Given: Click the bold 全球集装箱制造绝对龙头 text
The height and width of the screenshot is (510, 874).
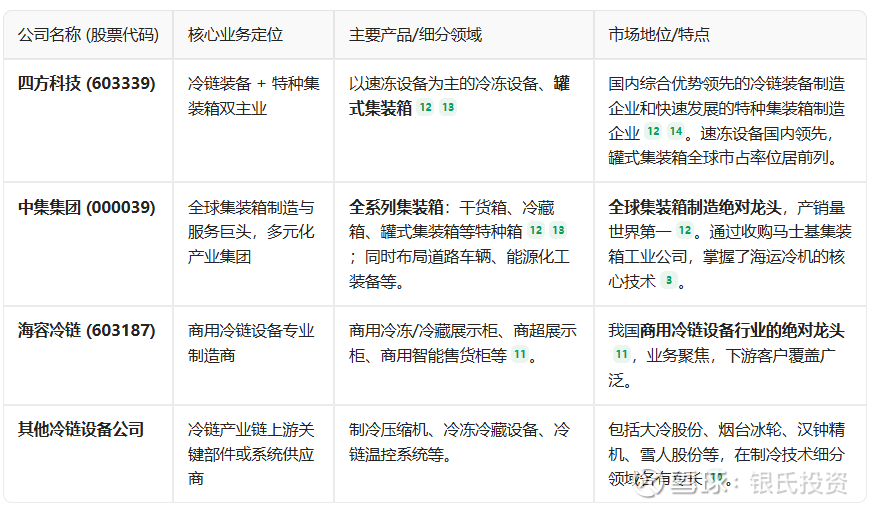Looking at the screenshot, I should pyautogui.click(x=695, y=207).
